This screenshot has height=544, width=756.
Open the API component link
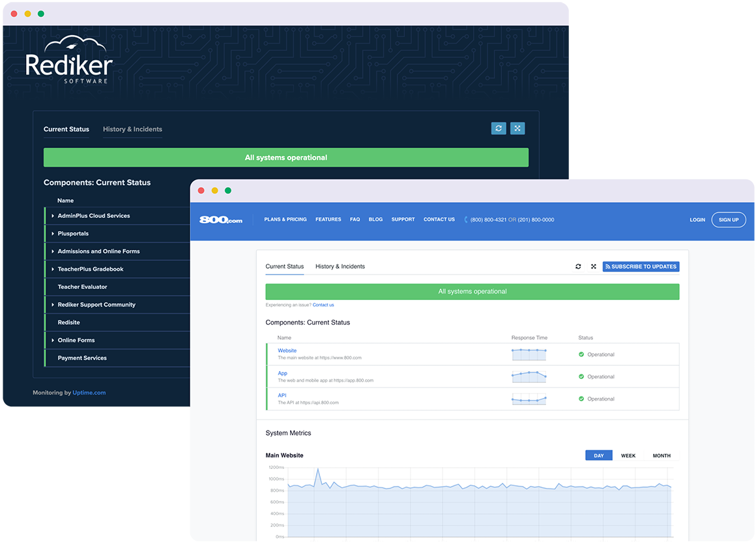(282, 395)
